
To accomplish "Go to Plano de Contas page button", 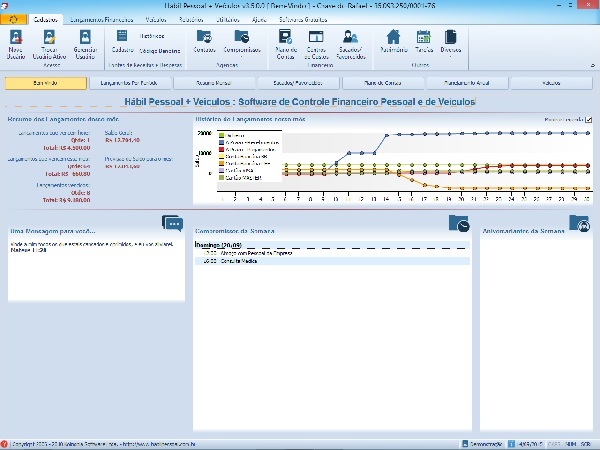I will (382, 83).
